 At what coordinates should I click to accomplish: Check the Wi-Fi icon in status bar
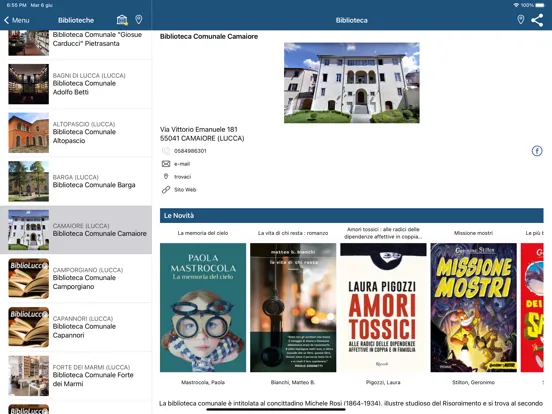[516, 5]
